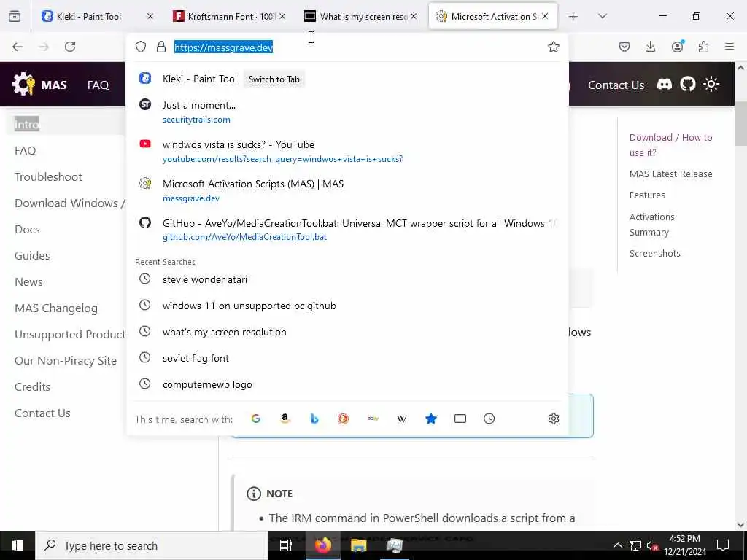Search this time with Bing
This screenshot has height=560, width=747.
coord(314,419)
